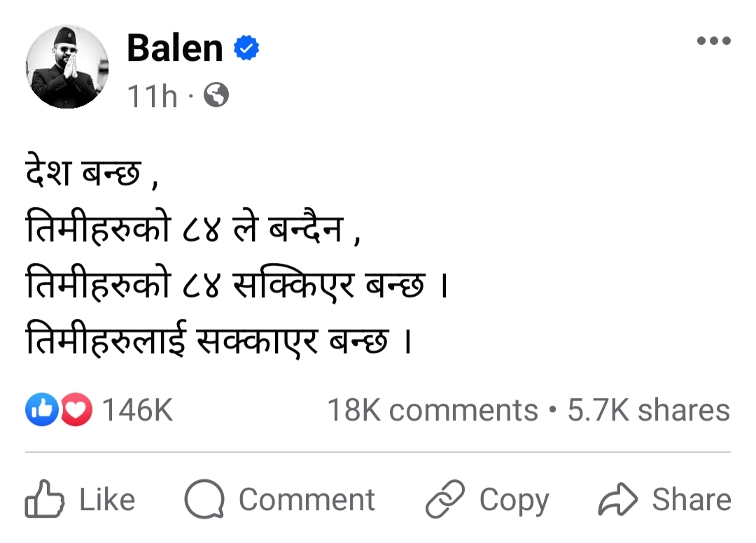Image resolution: width=756 pixels, height=543 pixels.
Task: Click the Nepali post text body
Action: [237, 255]
